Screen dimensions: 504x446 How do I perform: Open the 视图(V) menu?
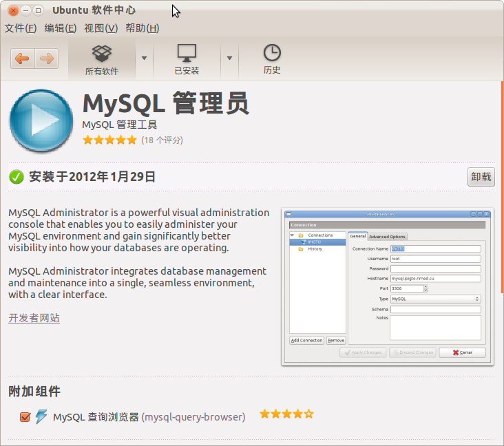pos(101,28)
